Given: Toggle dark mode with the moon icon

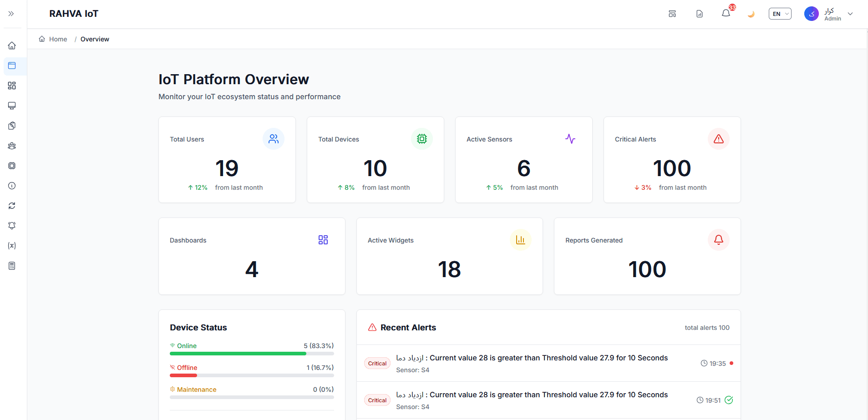Looking at the screenshot, I should coord(751,14).
